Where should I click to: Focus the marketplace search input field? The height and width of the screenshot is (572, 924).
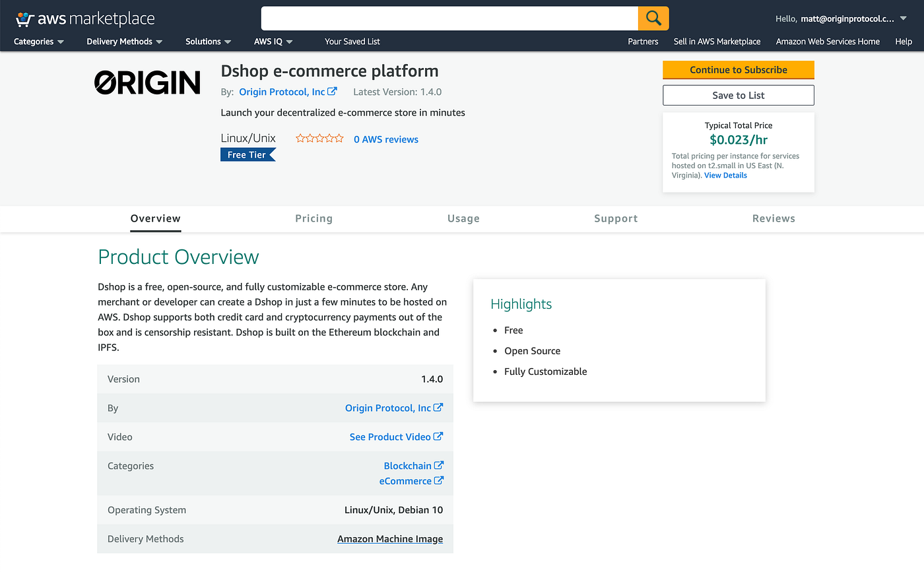(449, 18)
